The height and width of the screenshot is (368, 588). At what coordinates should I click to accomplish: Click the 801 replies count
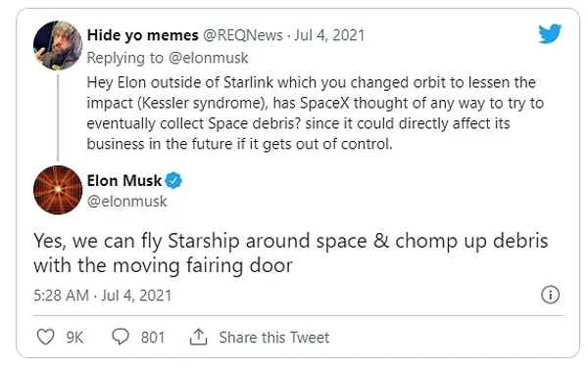(x=153, y=338)
